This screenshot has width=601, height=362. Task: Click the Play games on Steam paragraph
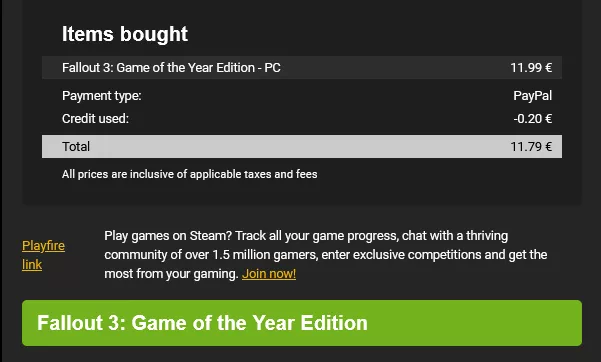(x=326, y=255)
